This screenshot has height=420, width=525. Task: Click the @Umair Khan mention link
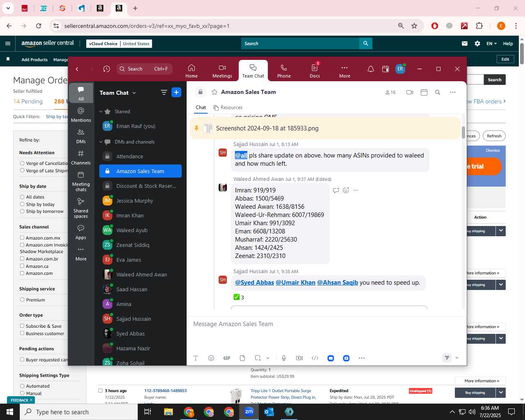[295, 282]
